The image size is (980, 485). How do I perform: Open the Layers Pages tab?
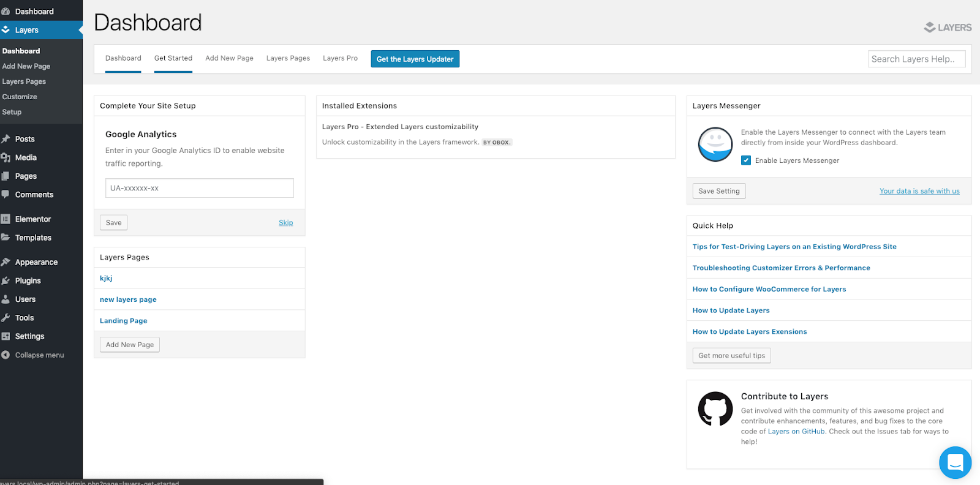288,58
